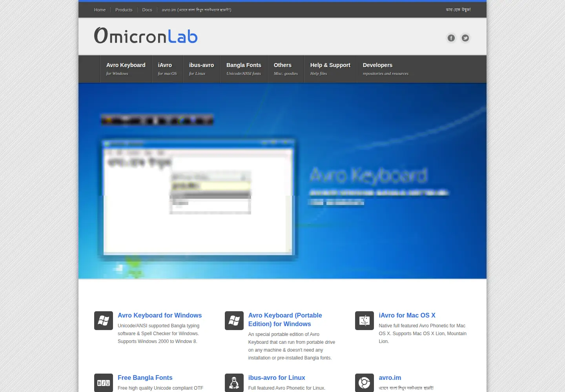Open the ibus-avro for Linux menu
This screenshot has width=565, height=392.
[x=202, y=69]
